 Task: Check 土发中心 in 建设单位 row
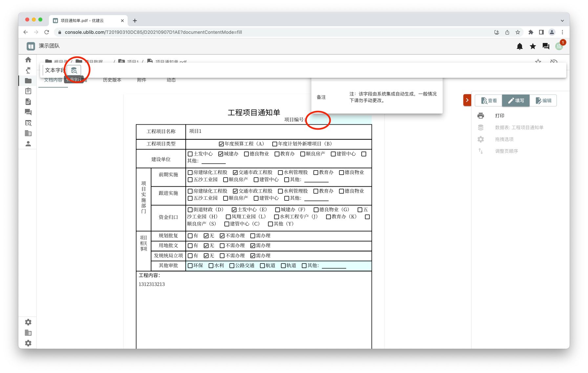point(190,154)
